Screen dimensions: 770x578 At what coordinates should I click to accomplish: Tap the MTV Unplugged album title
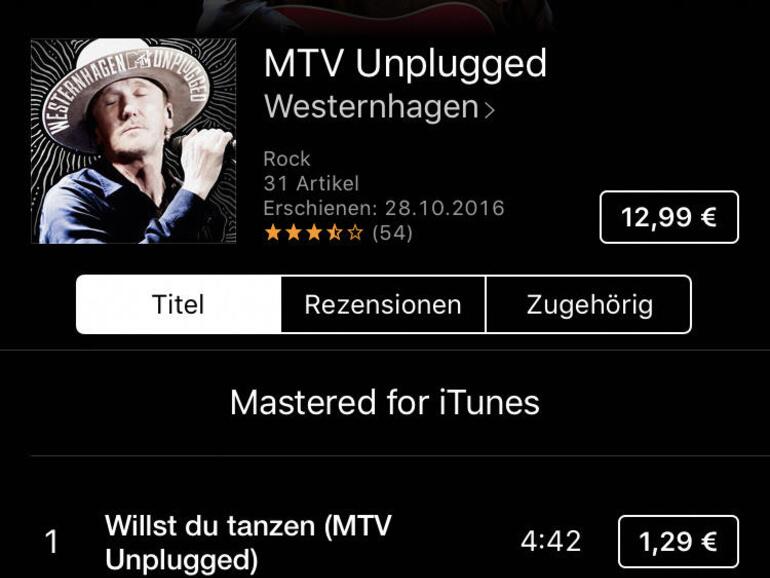pyautogui.click(x=405, y=64)
